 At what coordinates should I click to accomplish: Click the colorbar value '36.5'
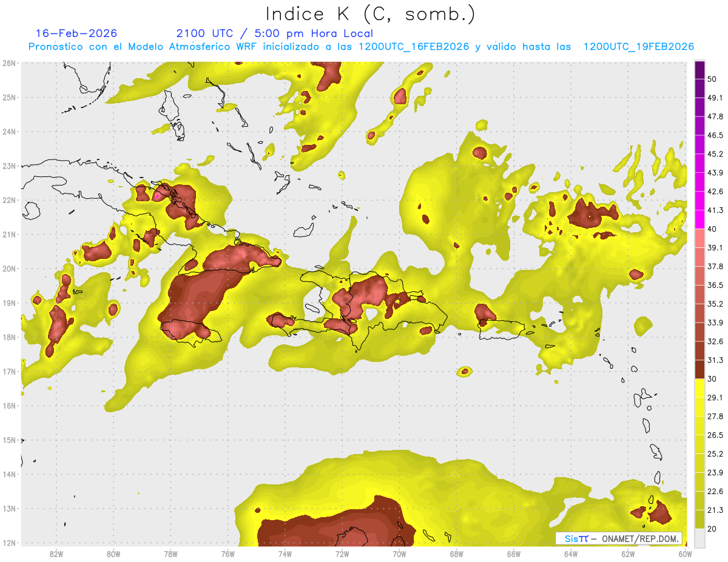(716, 285)
